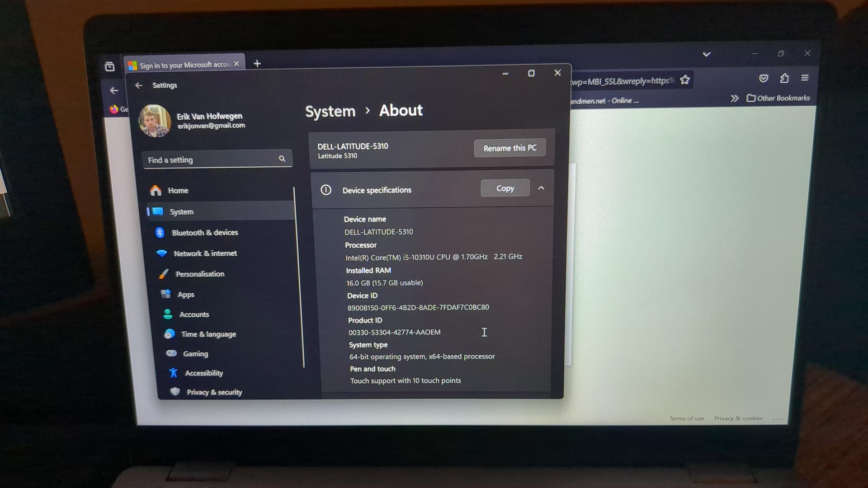
Task: Open a new browser tab
Action: pyautogui.click(x=257, y=63)
